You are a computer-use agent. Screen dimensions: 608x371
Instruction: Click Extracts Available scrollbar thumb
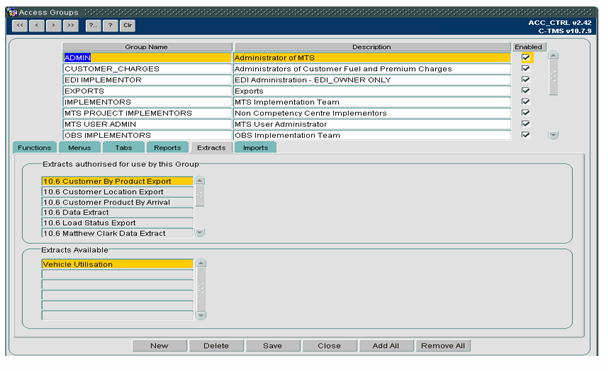[201, 289]
